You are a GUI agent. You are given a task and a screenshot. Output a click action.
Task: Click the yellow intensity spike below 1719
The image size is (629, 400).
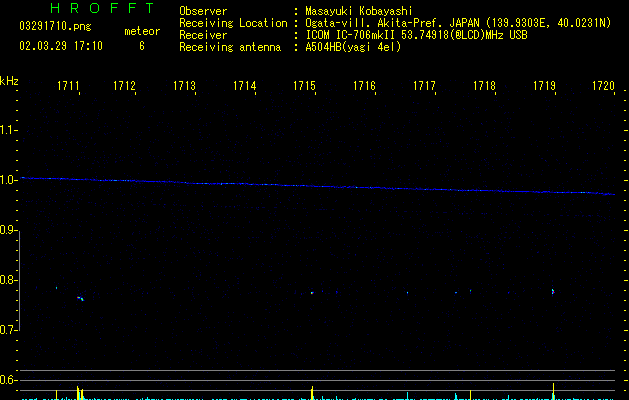[553, 392]
